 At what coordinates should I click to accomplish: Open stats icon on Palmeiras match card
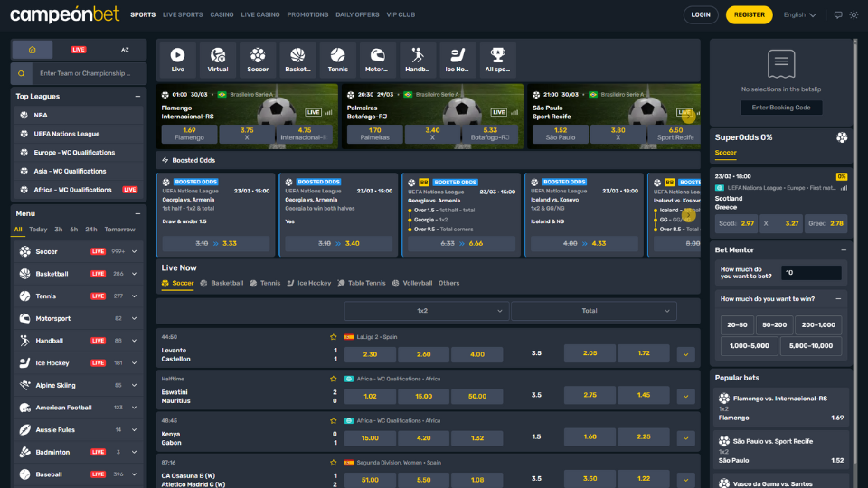[x=514, y=112]
